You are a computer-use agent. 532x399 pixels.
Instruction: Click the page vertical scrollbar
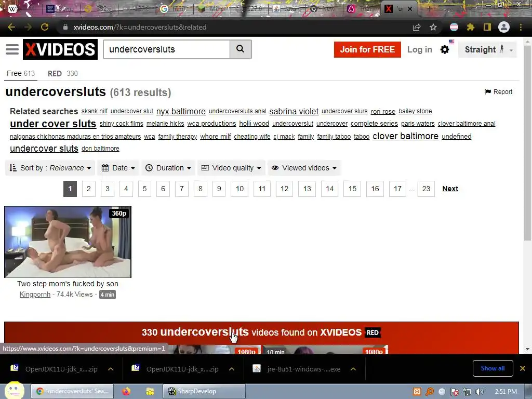pos(528,142)
